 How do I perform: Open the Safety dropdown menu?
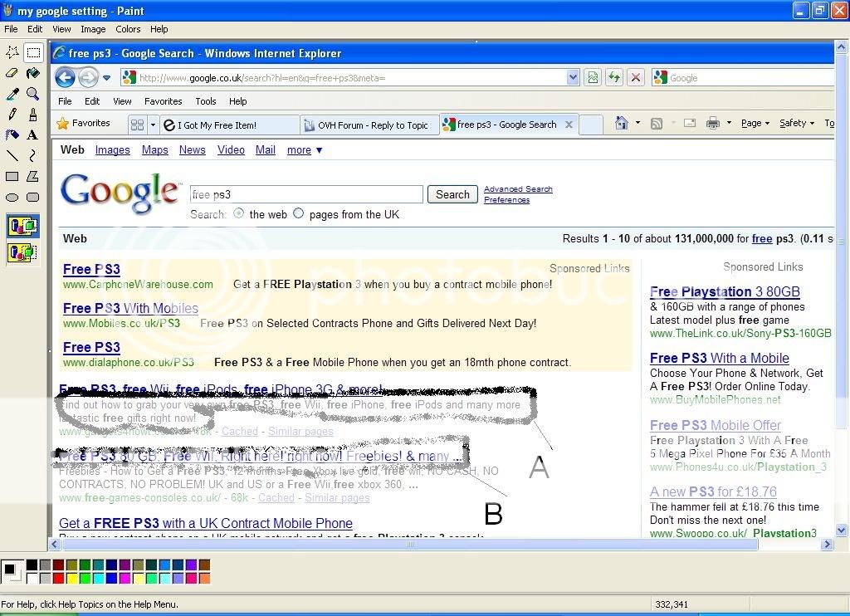tap(797, 124)
